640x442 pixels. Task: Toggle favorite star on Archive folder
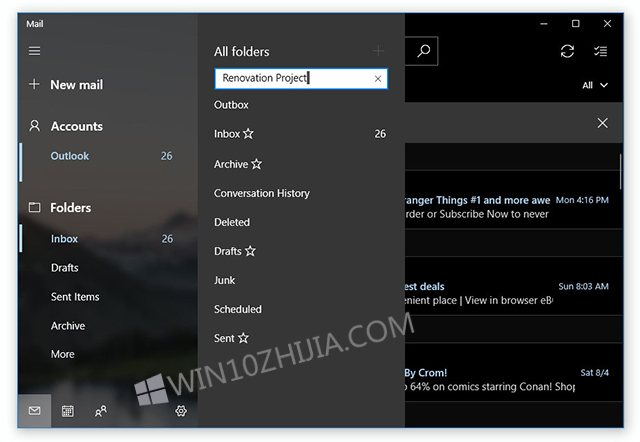coord(256,164)
